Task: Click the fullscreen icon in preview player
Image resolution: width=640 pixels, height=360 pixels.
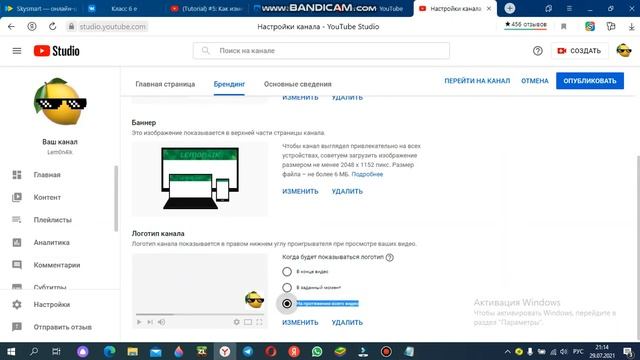Action: tap(259, 322)
